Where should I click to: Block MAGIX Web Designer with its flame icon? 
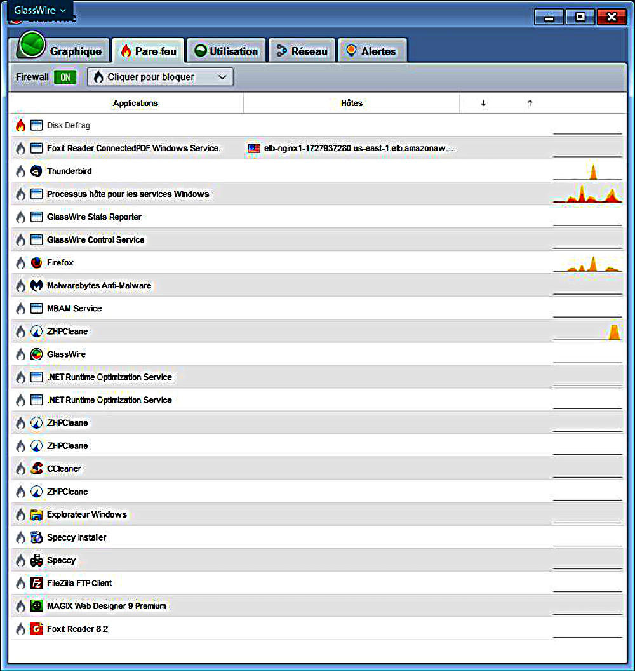[20, 606]
